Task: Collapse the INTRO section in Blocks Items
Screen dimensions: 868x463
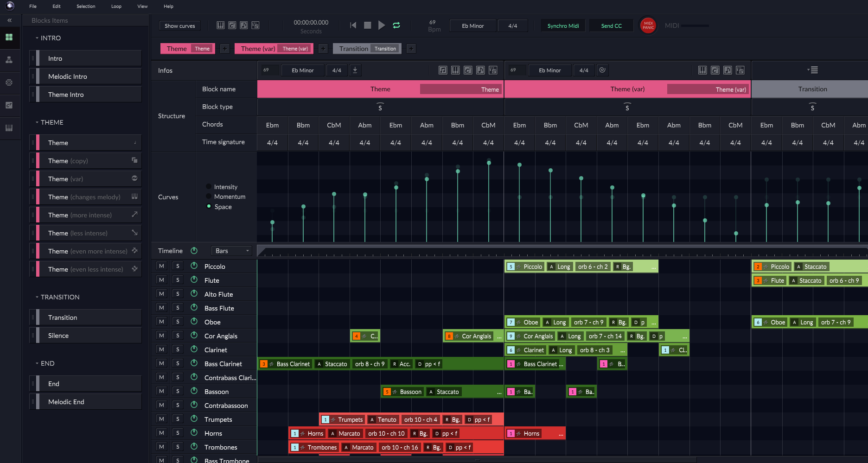Action: pyautogui.click(x=37, y=38)
